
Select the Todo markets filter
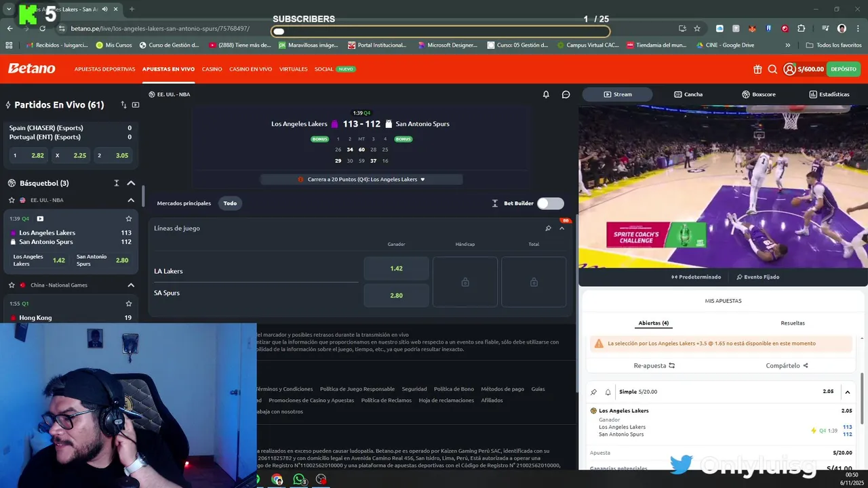(x=230, y=203)
